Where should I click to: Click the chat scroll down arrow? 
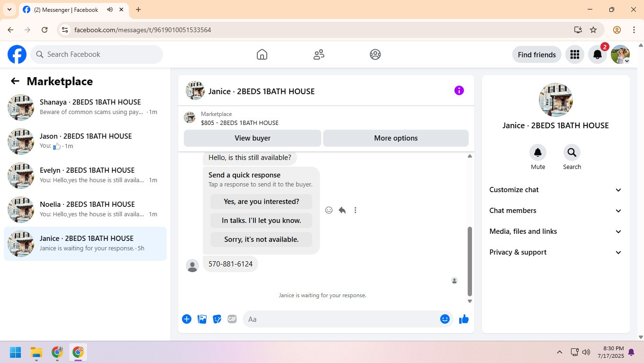click(470, 301)
